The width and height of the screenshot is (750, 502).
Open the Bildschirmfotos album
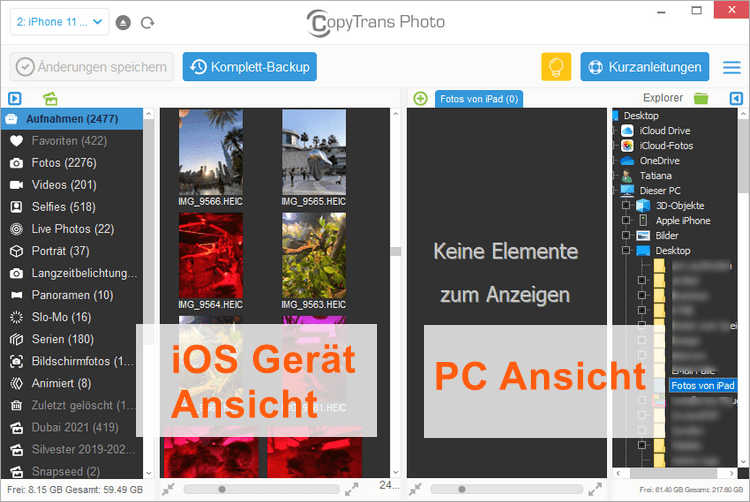point(72,361)
